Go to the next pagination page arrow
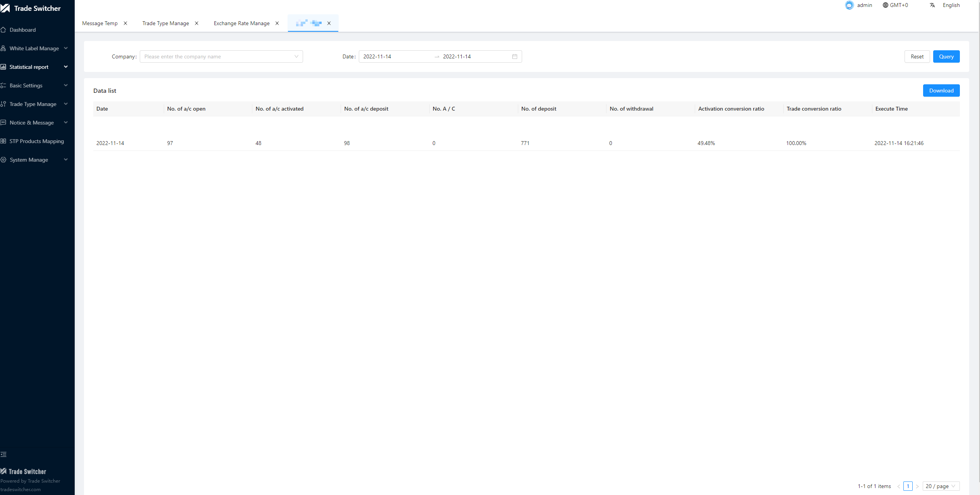Screen dimensions: 980x495 [x=917, y=486]
